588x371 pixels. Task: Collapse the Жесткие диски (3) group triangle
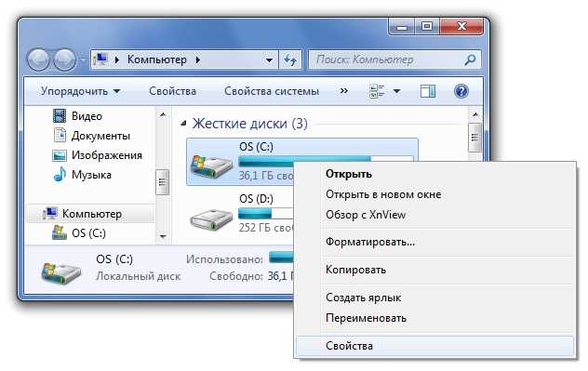[183, 123]
